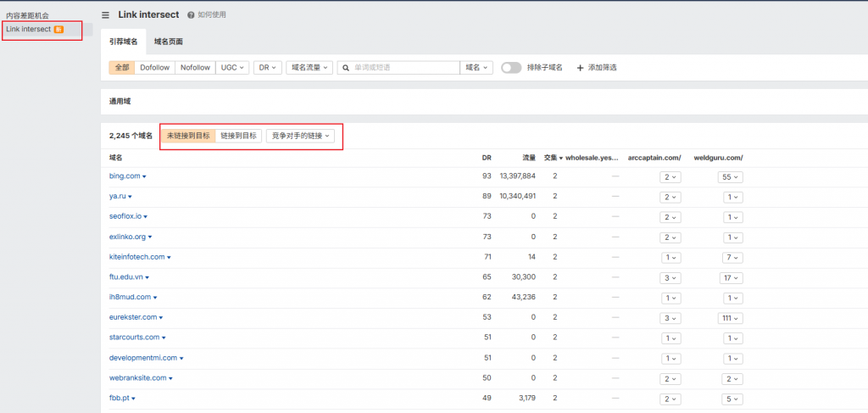Open the seoflox.io domain link
Screen dimensions: 868x413
(x=125, y=216)
